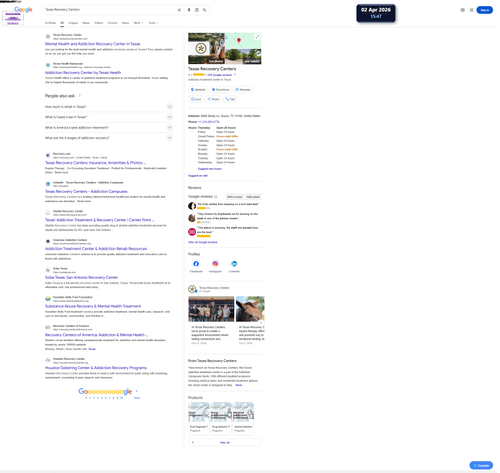Image resolution: width=500 pixels, height=473 pixels.
Task: Click the Directions button
Action: (221, 89)
